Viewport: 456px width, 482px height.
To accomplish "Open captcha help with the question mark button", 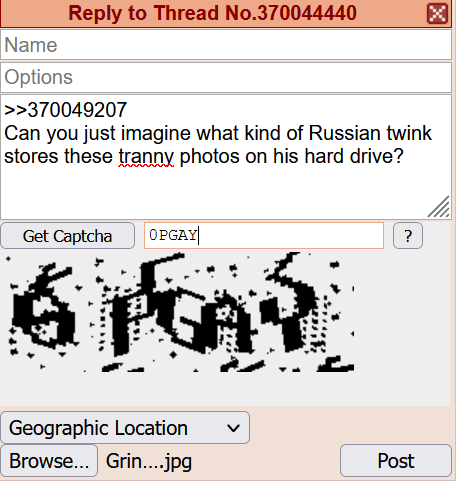I will [408, 236].
